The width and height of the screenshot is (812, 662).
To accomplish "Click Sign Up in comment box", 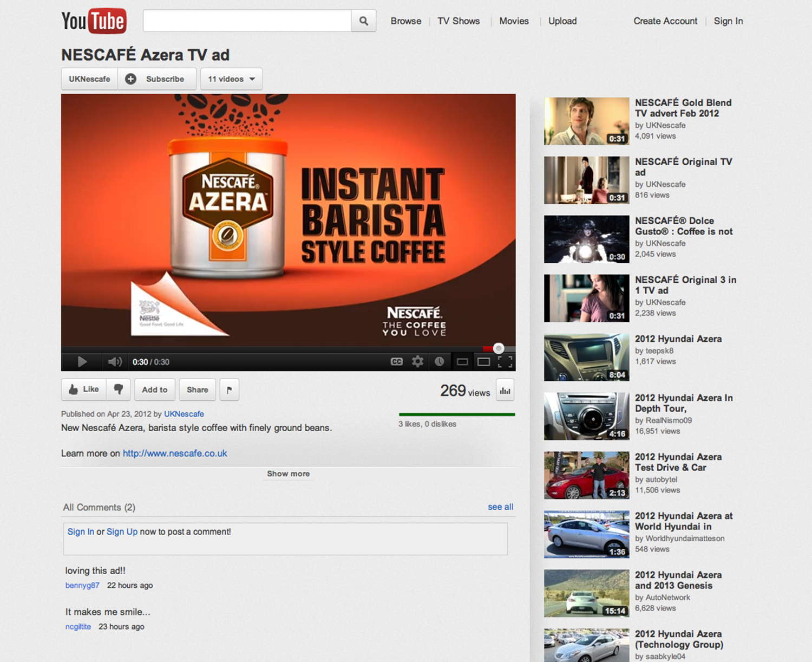I will (122, 532).
